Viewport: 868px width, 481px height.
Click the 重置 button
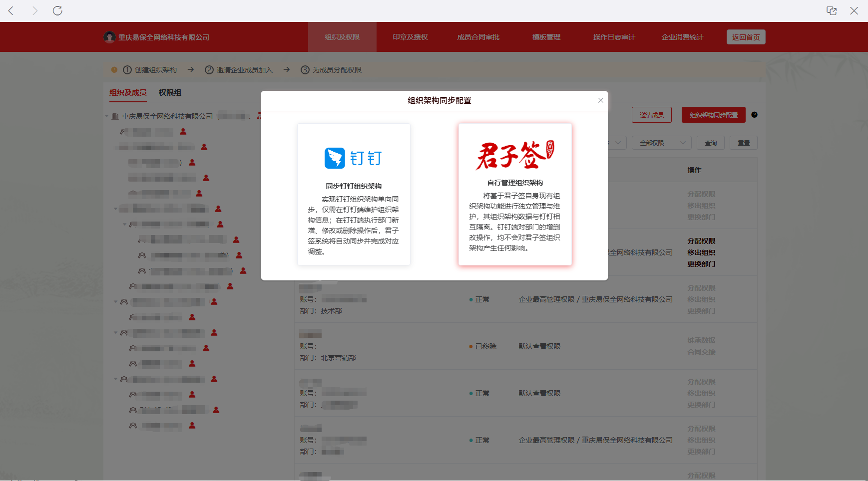pyautogui.click(x=744, y=143)
